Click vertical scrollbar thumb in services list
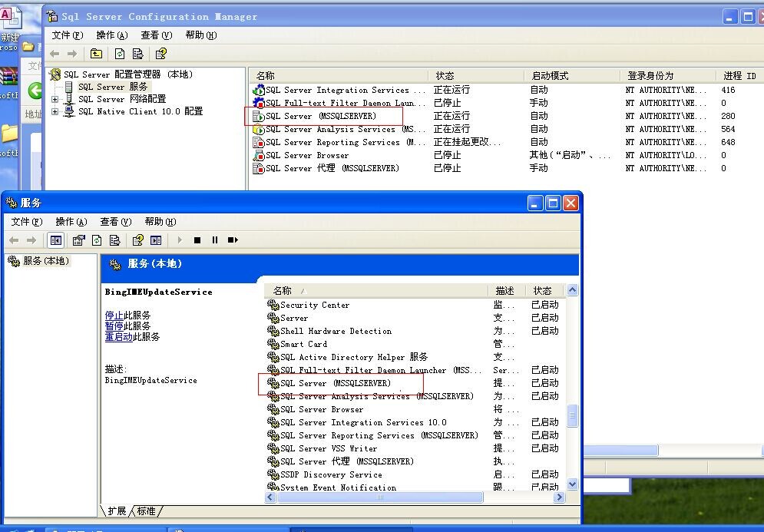This screenshot has width=764, height=532. 573,417
